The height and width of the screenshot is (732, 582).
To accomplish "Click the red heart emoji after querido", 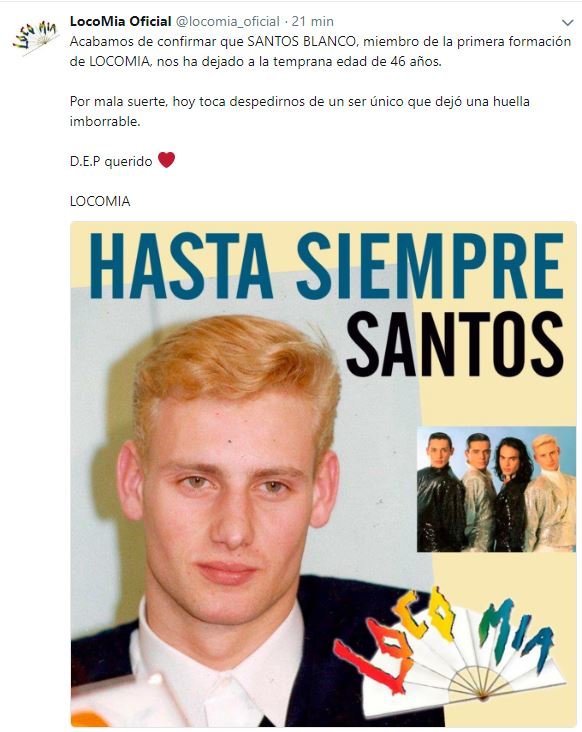I will pos(166,160).
